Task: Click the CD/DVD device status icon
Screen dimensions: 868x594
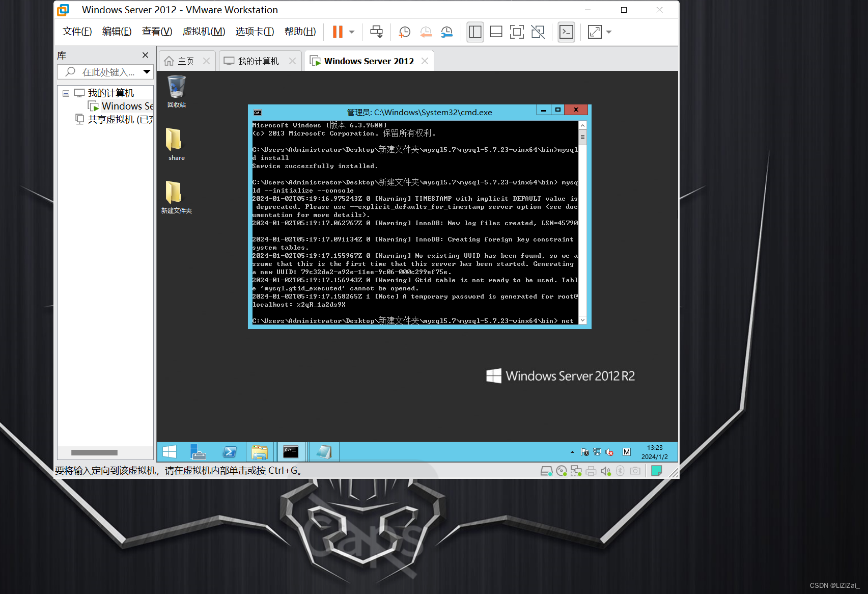Action: click(562, 471)
